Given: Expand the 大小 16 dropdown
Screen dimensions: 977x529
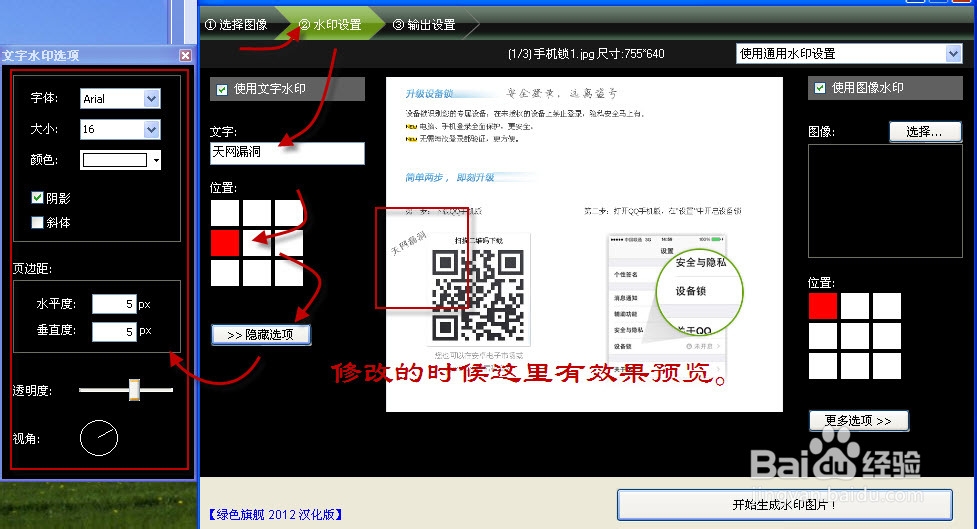Looking at the screenshot, I should click(151, 129).
